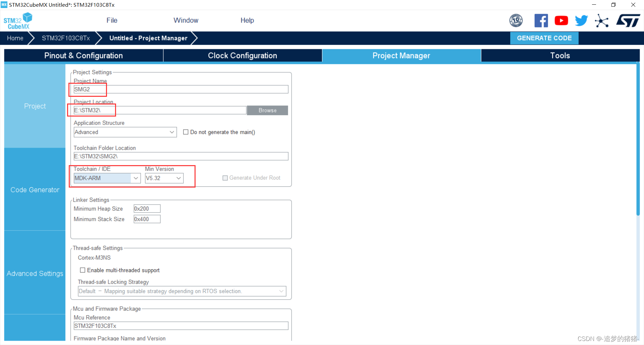Click the Project Name input field
The width and height of the screenshot is (644, 345).
181,89
